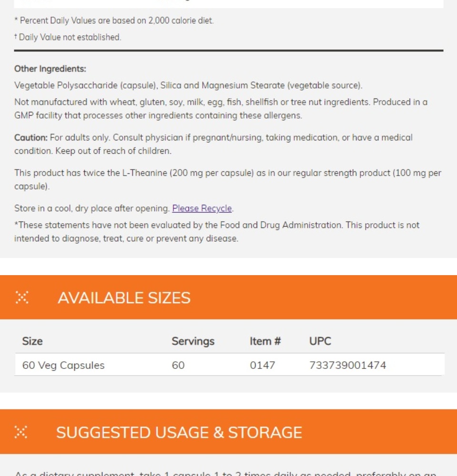Click the Servings column header
Image resolution: width=457 pixels, height=476 pixels.
coord(193,341)
